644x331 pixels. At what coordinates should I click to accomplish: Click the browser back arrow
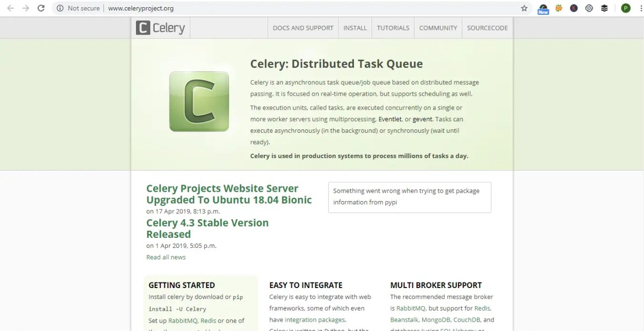[10, 8]
